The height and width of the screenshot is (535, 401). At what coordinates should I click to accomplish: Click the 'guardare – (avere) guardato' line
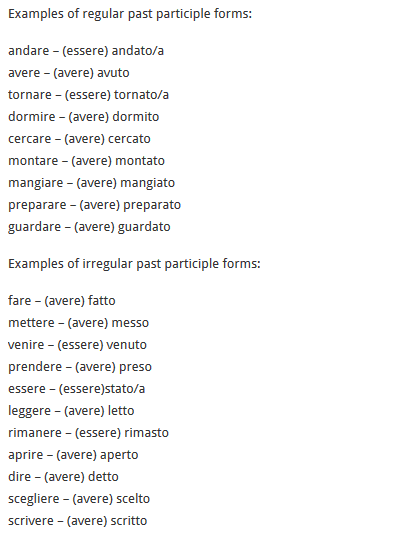89,227
